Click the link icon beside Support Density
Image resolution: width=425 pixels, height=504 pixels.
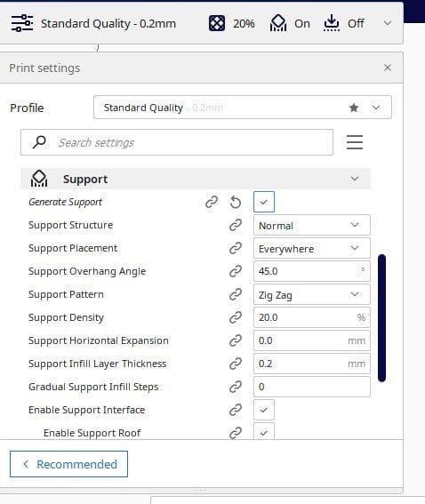pos(236,317)
